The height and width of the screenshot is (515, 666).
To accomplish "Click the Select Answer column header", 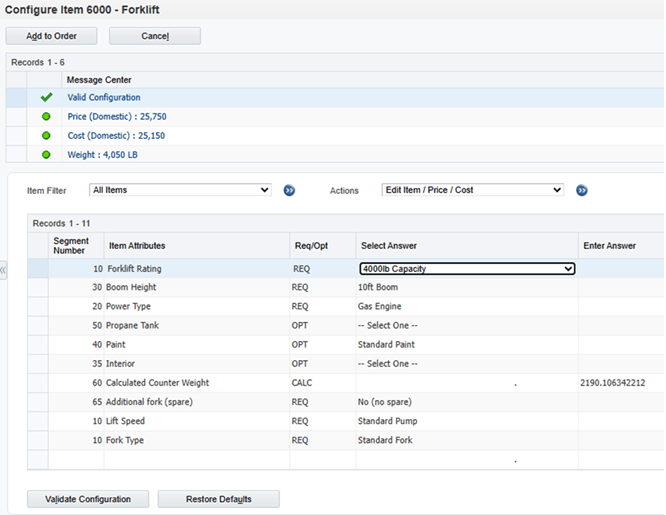I will pyautogui.click(x=467, y=246).
